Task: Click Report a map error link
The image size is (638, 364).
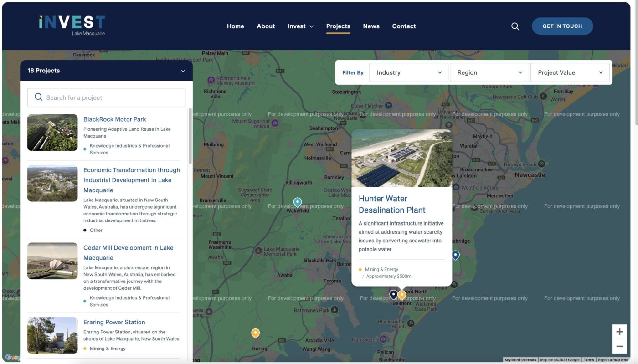Action: coord(613,360)
